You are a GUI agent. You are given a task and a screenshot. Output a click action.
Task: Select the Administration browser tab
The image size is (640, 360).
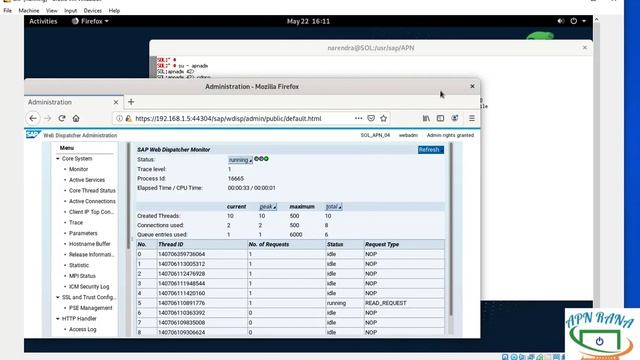73,102
